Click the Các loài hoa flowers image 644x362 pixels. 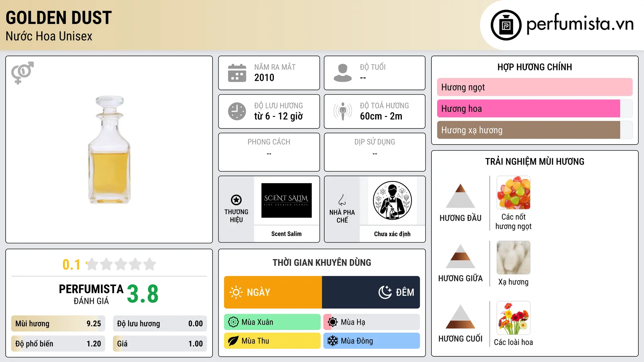tap(514, 318)
